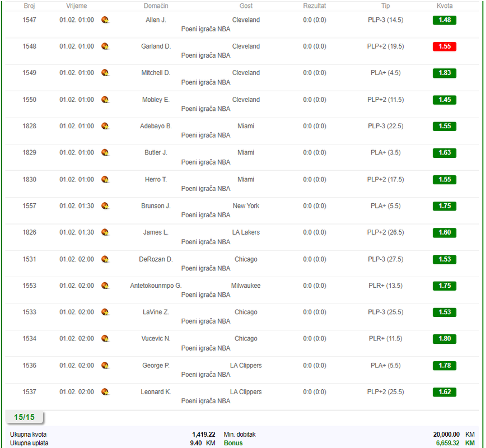Image resolution: width=486 pixels, height=448 pixels.
Task: Click the Ukupna uplata label
Action: coord(29,443)
